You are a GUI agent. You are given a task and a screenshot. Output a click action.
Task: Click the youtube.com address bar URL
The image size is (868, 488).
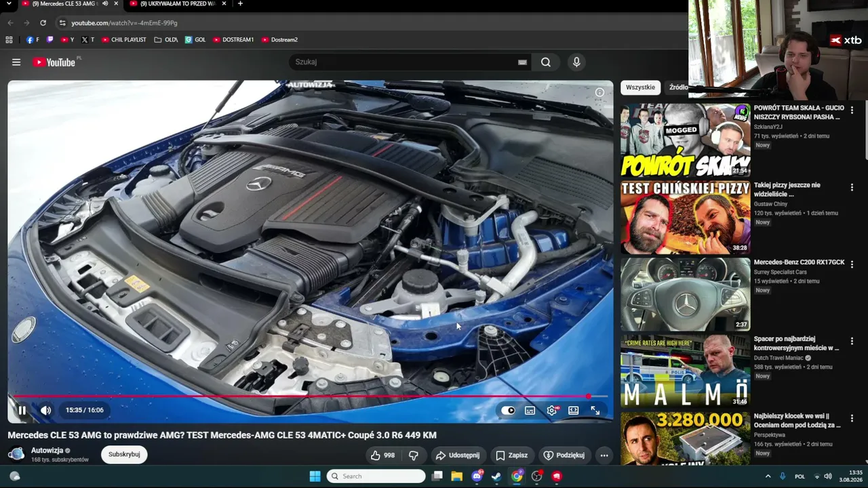(x=124, y=23)
